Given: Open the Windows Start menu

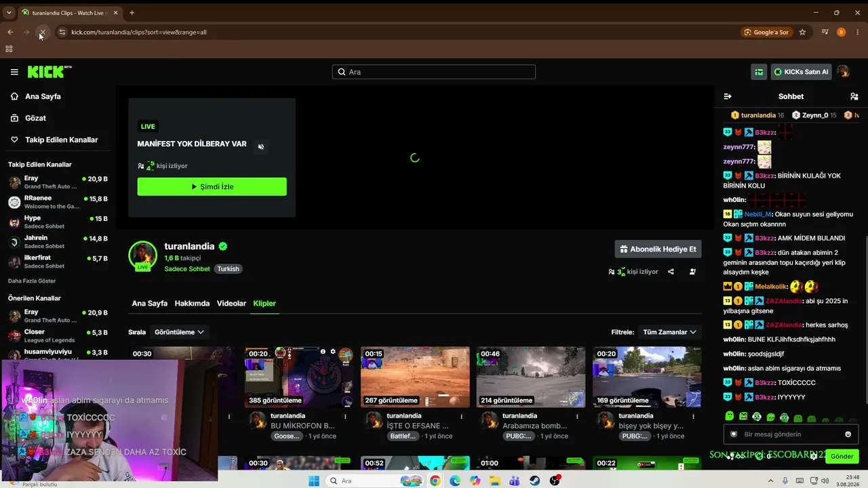Looking at the screenshot, I should (314, 481).
